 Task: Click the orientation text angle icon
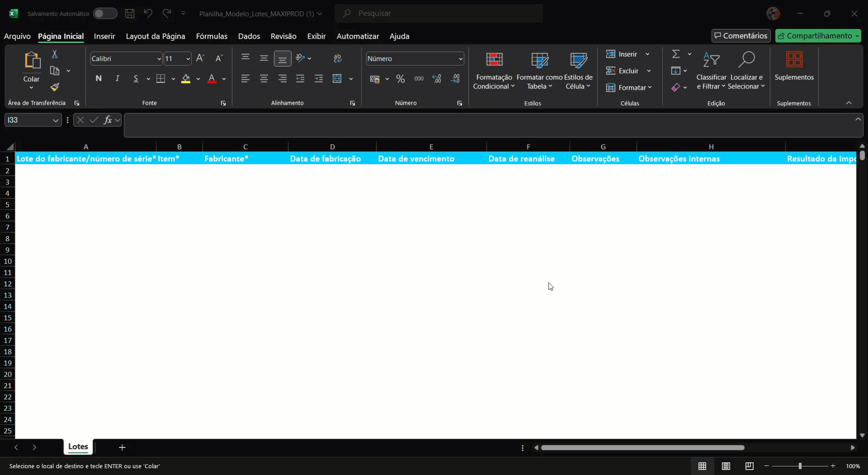coord(300,58)
